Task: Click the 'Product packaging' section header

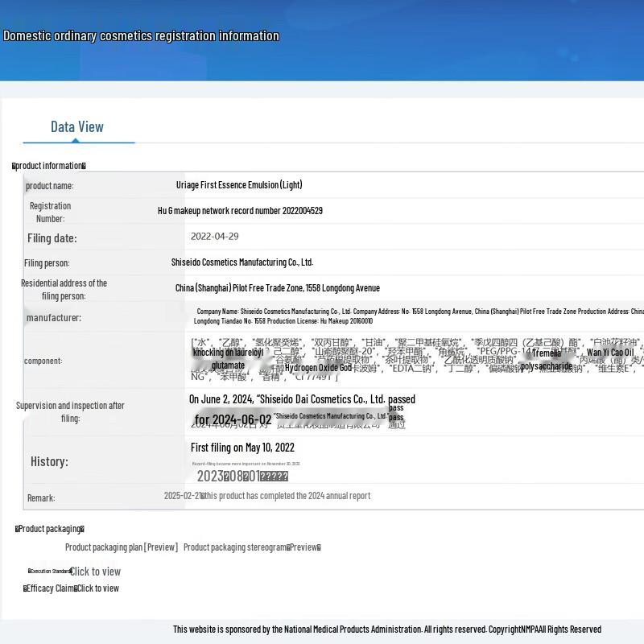Action: pos(50,529)
